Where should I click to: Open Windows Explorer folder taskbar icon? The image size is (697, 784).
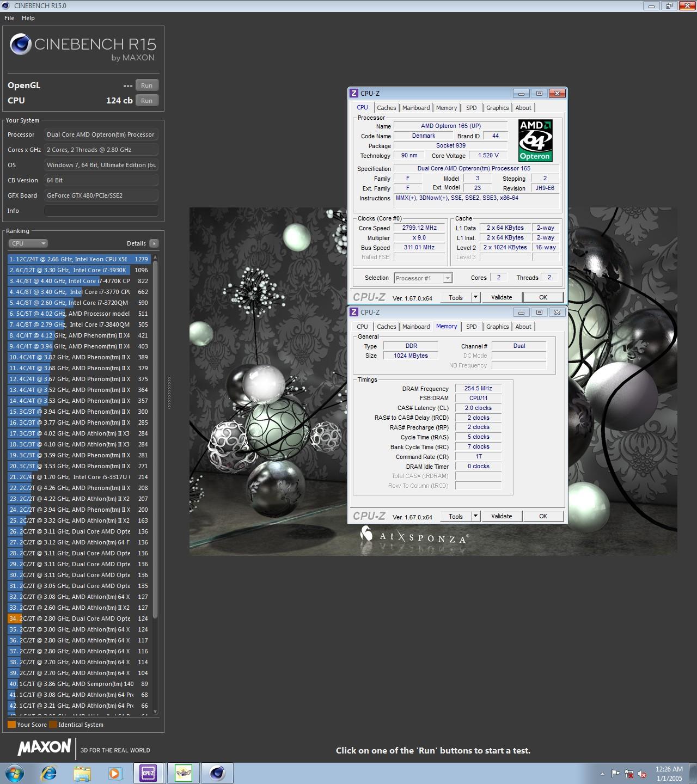coord(82,773)
